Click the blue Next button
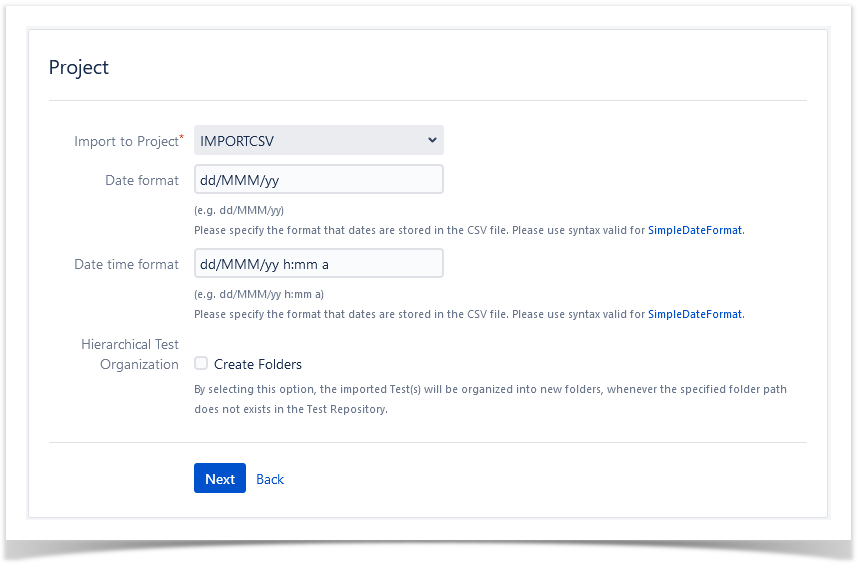The width and height of the screenshot is (865, 569). tap(220, 478)
